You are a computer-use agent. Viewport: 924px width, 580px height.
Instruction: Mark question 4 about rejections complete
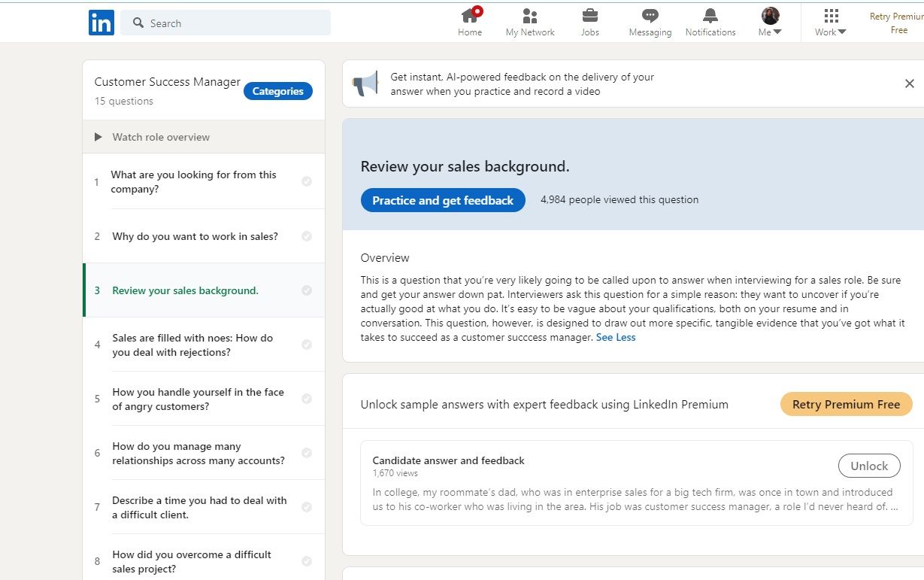tap(307, 345)
